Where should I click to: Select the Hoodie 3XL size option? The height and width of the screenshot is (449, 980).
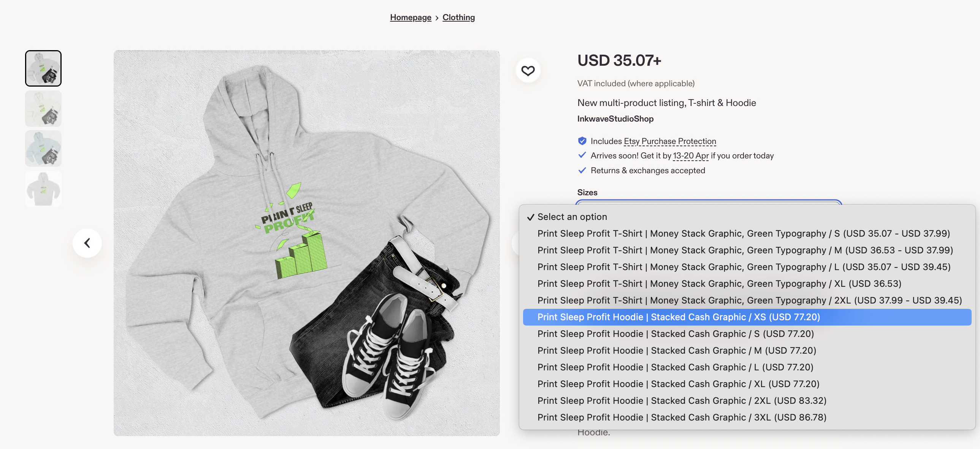[681, 417]
